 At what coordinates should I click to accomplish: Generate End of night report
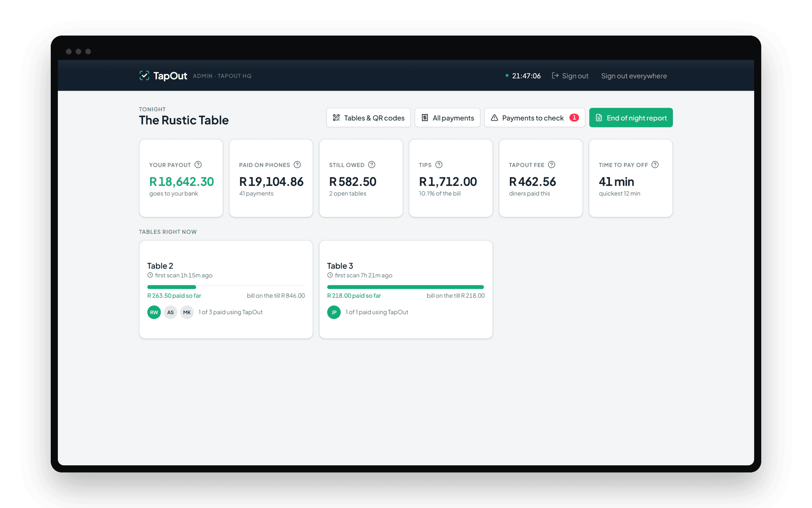pos(631,118)
